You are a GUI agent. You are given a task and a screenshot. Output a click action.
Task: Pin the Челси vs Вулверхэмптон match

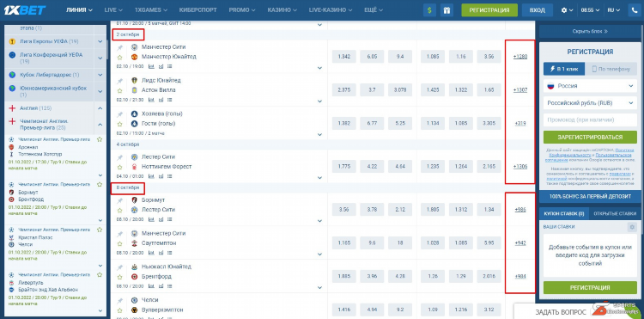tap(120, 300)
